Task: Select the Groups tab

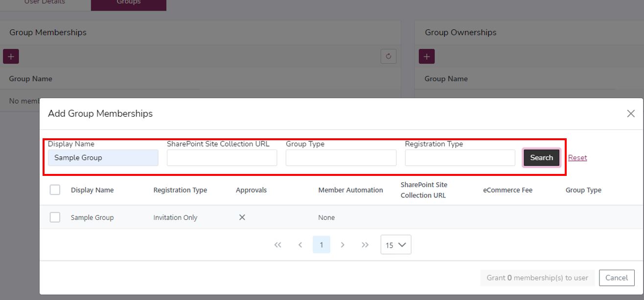Action: [128, 2]
